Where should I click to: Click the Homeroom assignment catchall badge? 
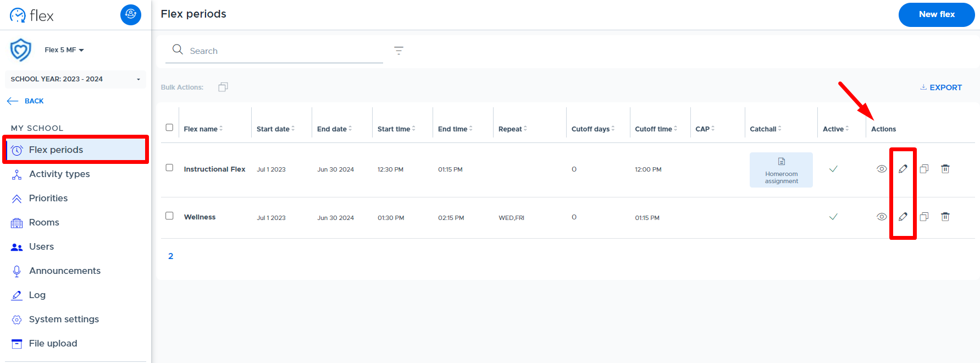(781, 170)
